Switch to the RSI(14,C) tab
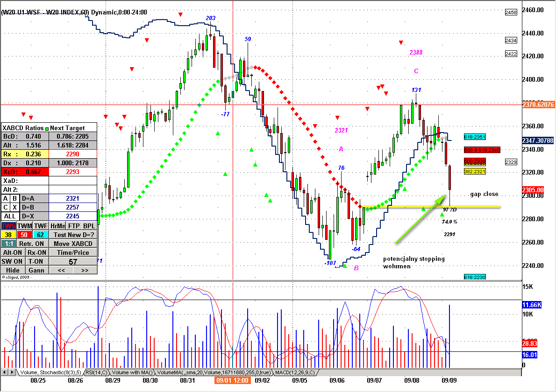Viewport: 556px width, 392px height. pyautogui.click(x=96, y=372)
